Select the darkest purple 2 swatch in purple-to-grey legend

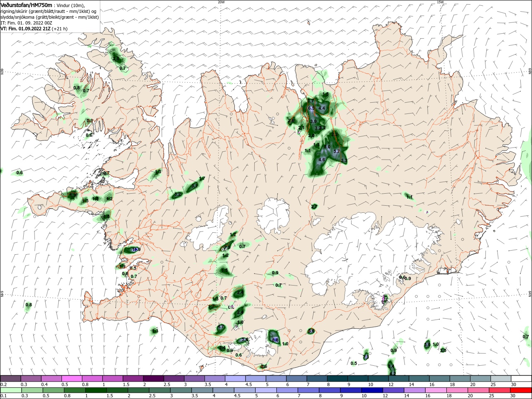[x=153, y=379]
